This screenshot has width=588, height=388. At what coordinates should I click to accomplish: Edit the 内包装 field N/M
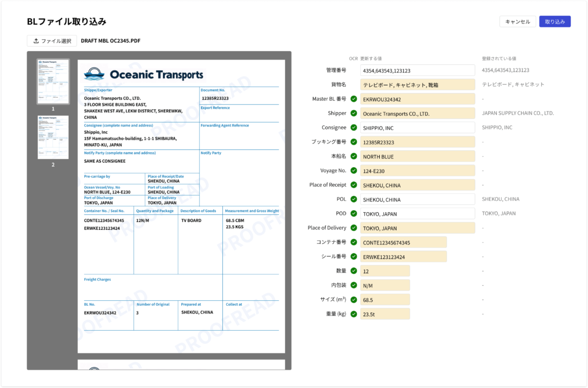[385, 285]
